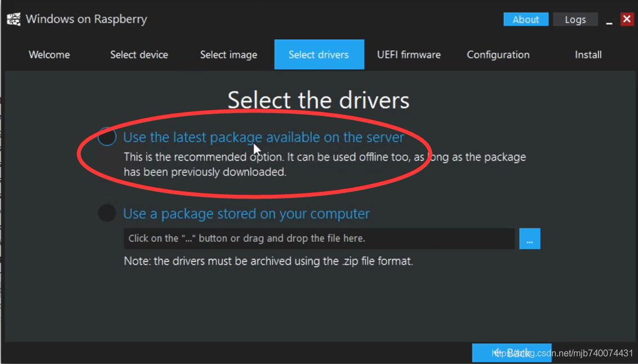
Task: Select the stored-on-computer package radio button
Action: pyautogui.click(x=107, y=213)
